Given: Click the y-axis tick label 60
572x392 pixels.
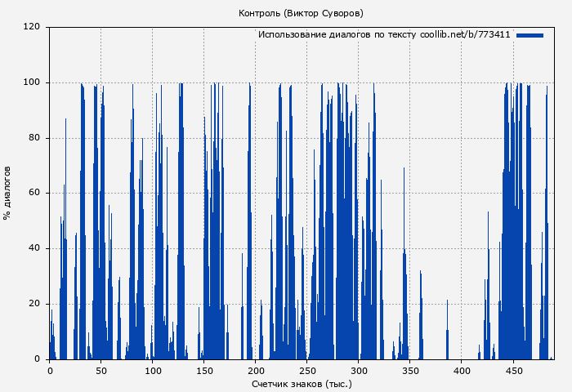Looking at the screenshot, I should 34,193.
